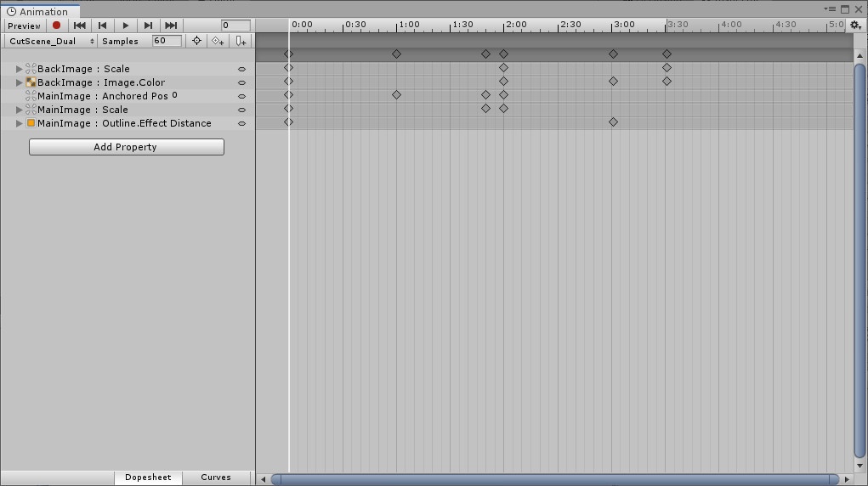The image size is (868, 486).
Task: Select BackImage Image.Color keyframe at 3:00
Action: (x=613, y=82)
